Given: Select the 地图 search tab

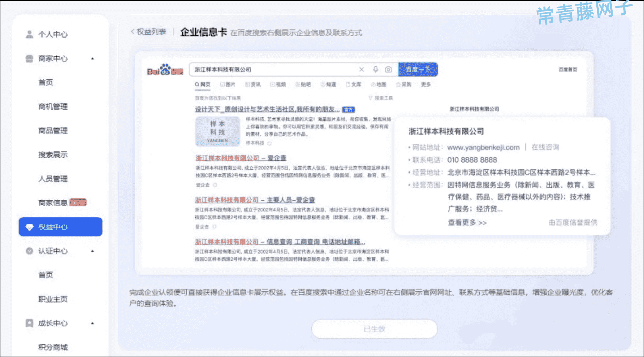Looking at the screenshot, I should tap(378, 84).
